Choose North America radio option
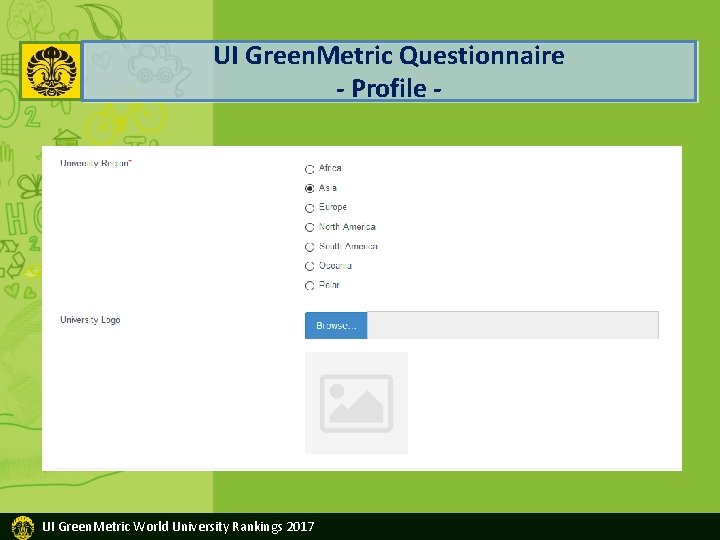The width and height of the screenshot is (720, 540). [309, 227]
